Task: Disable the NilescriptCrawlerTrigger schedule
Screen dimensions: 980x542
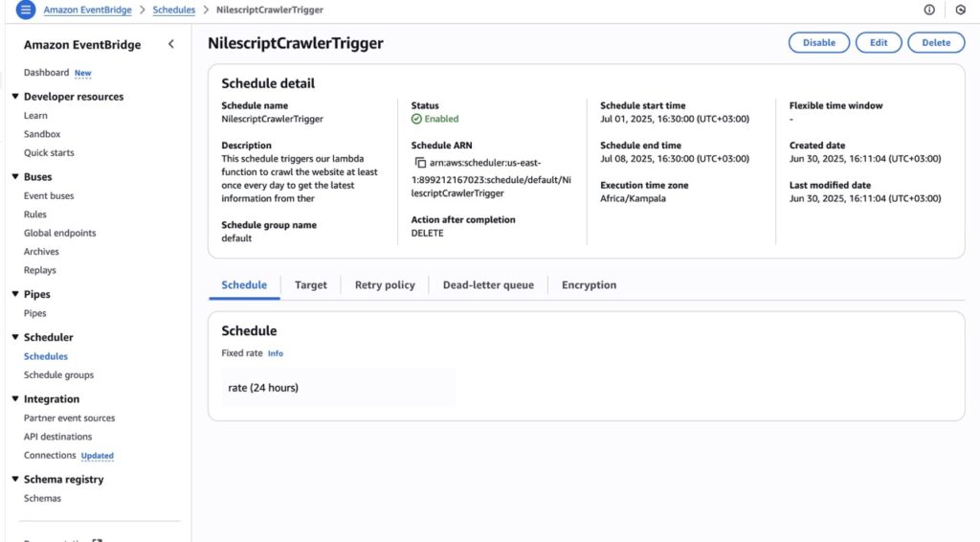Action: tap(818, 43)
